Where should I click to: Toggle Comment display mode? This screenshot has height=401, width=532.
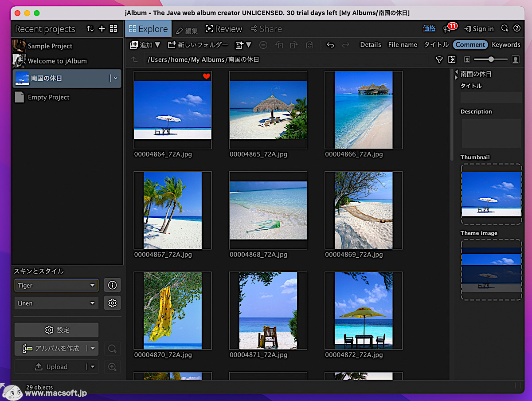click(470, 44)
